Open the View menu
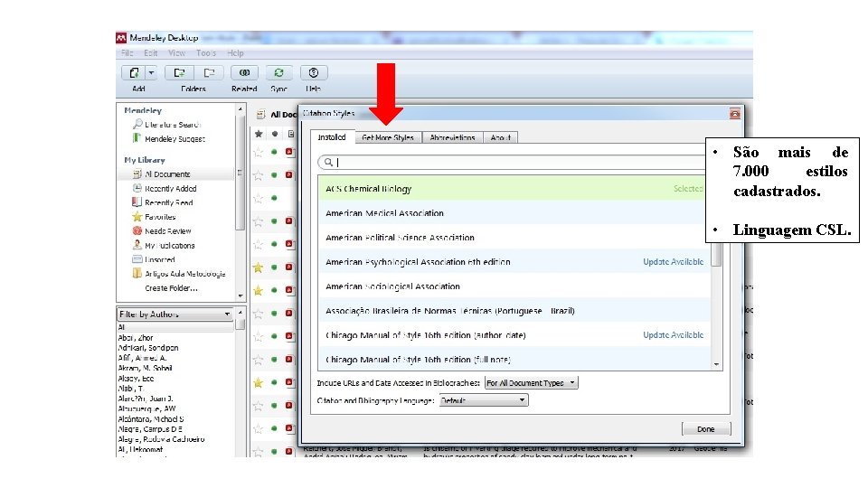 176,53
